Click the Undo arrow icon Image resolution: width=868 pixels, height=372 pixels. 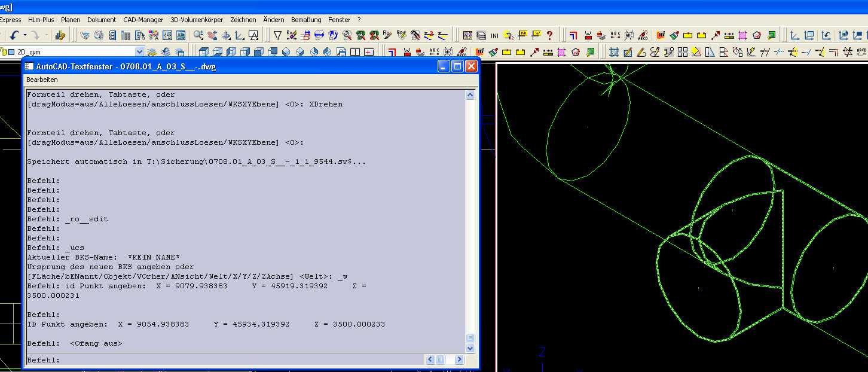tap(14, 35)
